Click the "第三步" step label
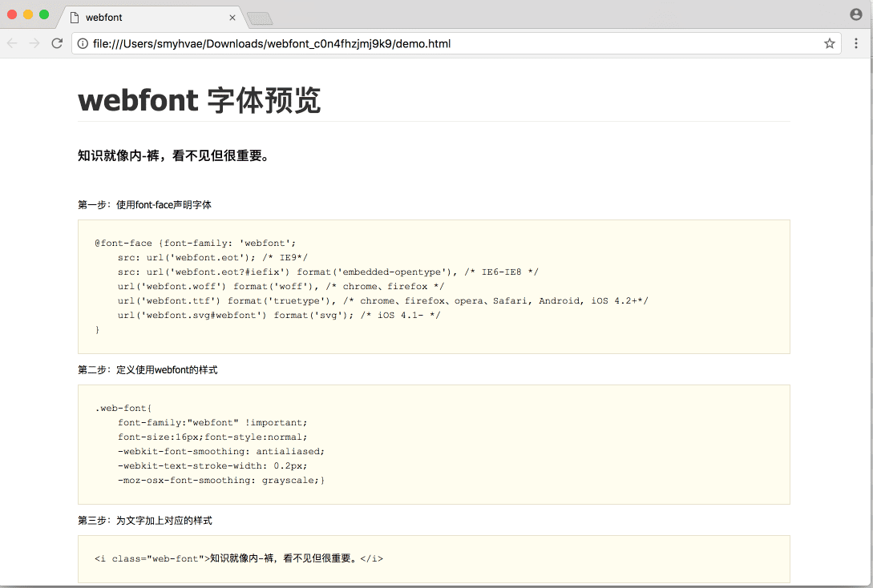Screen dimensions: 873x588 [x=144, y=521]
